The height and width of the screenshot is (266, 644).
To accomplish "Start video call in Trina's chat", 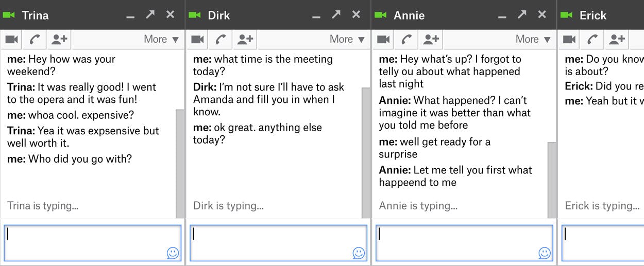I will click(12, 39).
